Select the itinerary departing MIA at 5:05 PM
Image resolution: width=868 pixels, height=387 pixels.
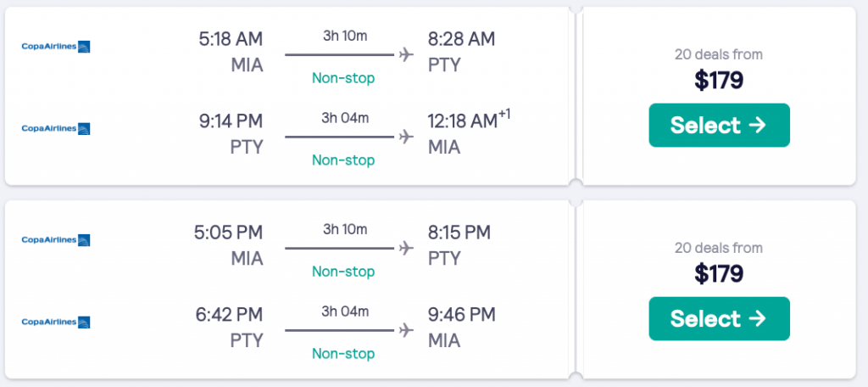click(x=719, y=319)
